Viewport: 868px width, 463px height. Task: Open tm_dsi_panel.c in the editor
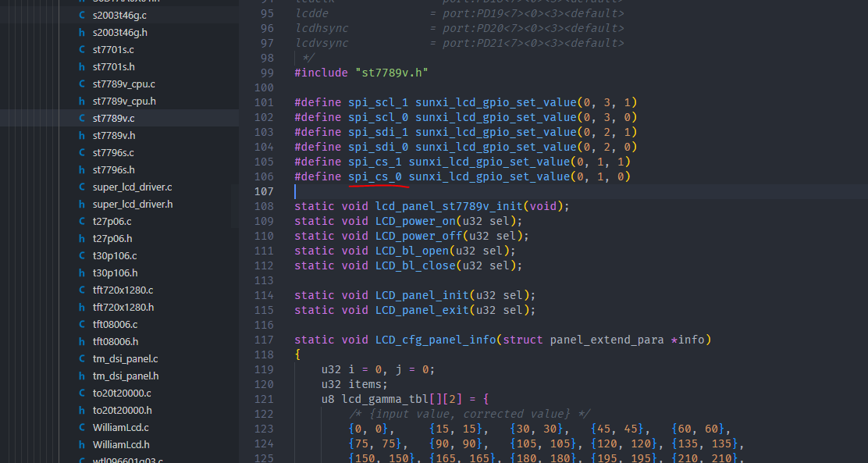pyautogui.click(x=125, y=358)
